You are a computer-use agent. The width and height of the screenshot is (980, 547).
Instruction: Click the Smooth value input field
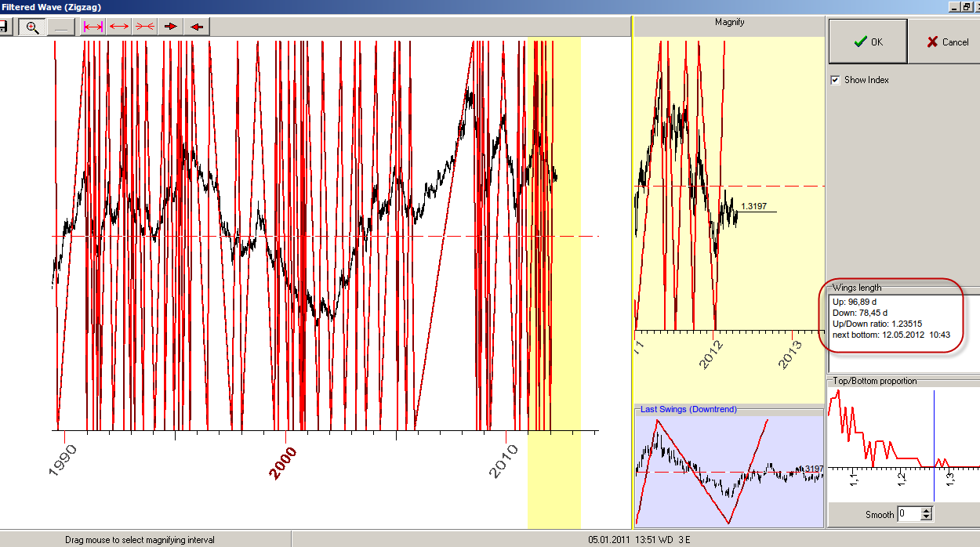pos(908,514)
